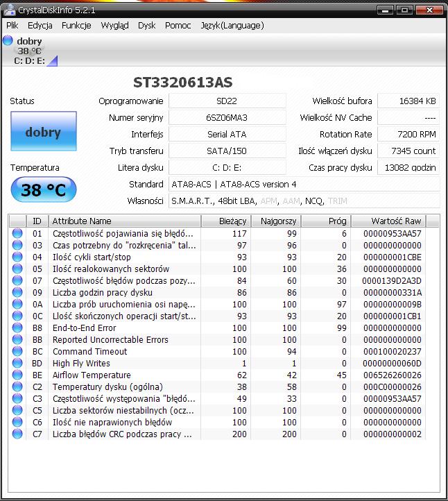Image resolution: width=448 pixels, height=501 pixels.
Task: Click the blue disk status orb at top
Action: (x=8, y=40)
